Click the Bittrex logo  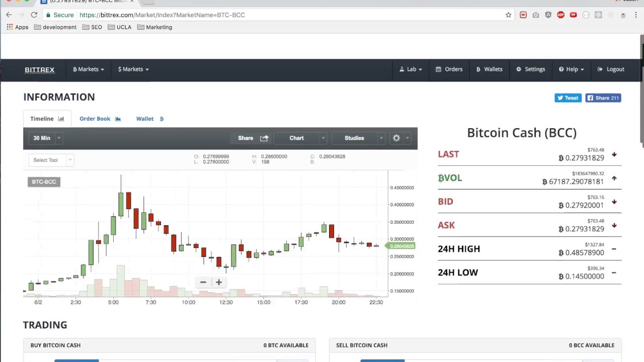(39, 70)
